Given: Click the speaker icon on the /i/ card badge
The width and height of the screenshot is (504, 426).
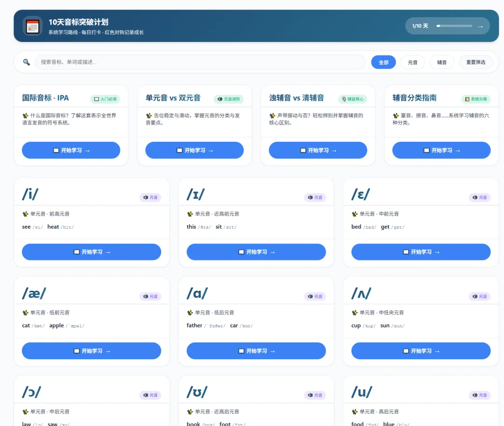Looking at the screenshot, I should coord(147,197).
